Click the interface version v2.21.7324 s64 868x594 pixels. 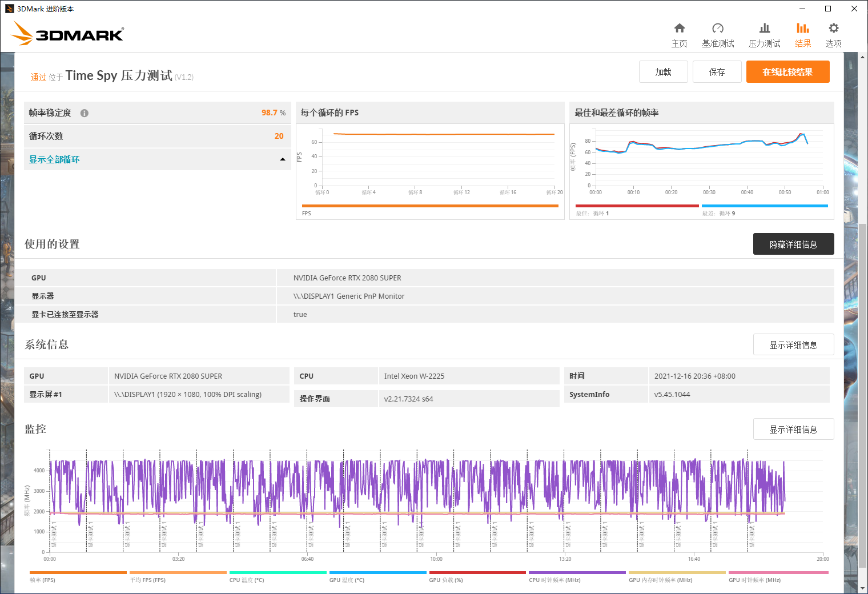pos(408,399)
